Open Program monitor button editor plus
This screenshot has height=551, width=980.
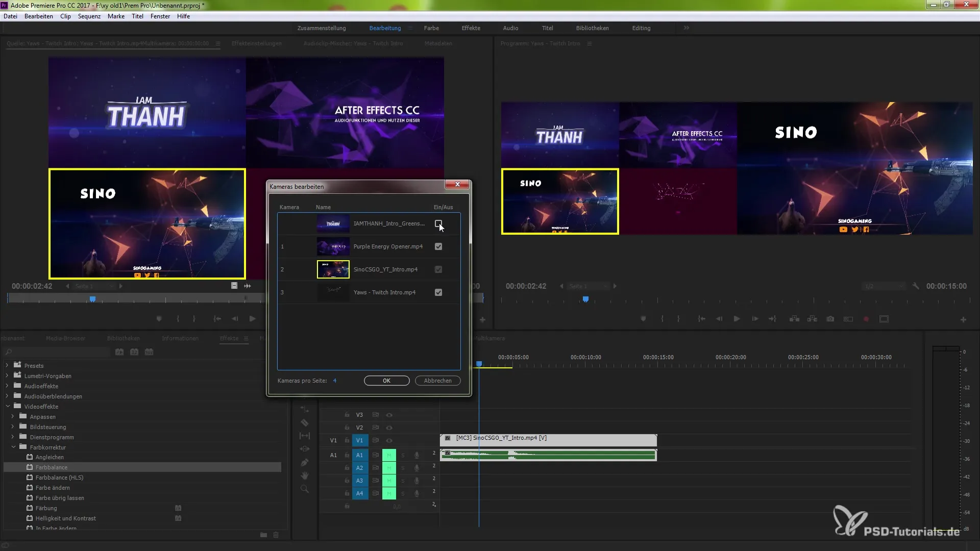click(963, 319)
